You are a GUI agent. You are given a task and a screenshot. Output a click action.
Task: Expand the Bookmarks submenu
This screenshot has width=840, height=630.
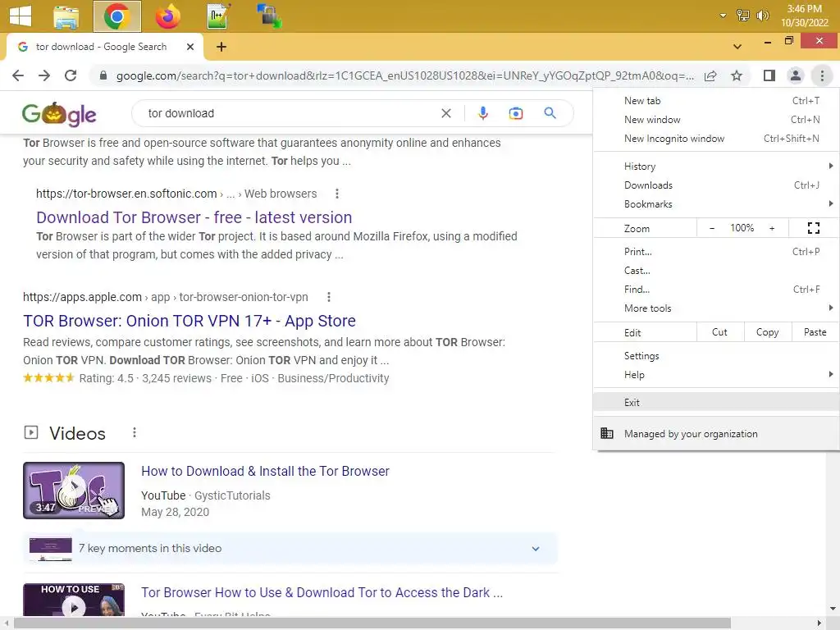(716, 203)
